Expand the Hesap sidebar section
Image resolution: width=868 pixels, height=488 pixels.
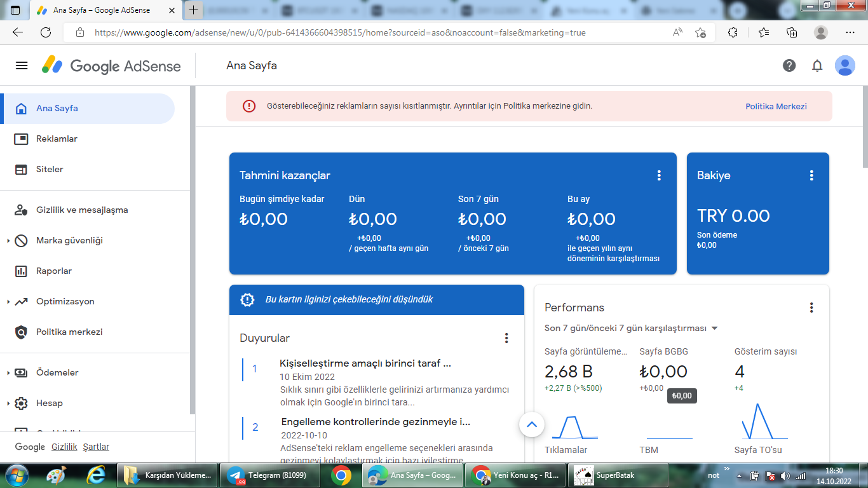8,403
